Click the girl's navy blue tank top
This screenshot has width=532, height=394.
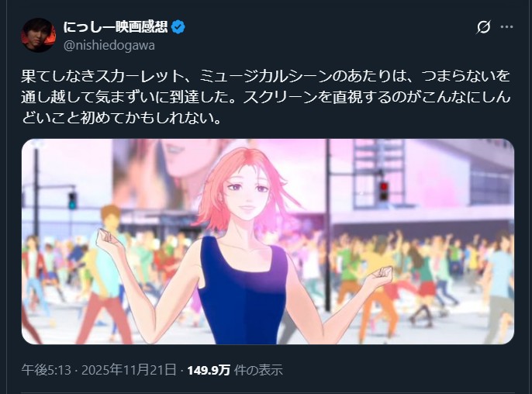[x=243, y=291]
